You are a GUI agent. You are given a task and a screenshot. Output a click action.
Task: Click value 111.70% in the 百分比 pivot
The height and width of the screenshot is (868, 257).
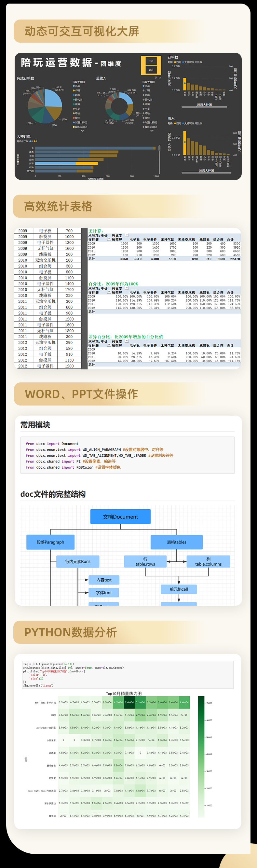234,300
